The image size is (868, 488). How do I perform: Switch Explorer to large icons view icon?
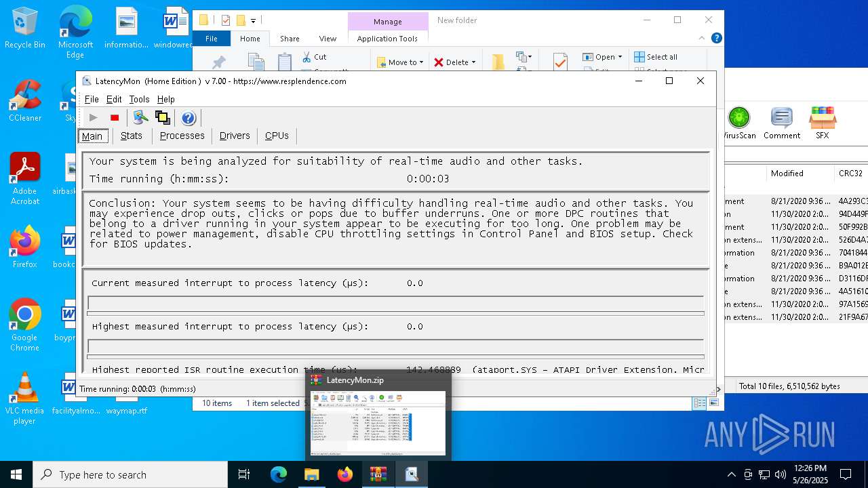tap(713, 403)
